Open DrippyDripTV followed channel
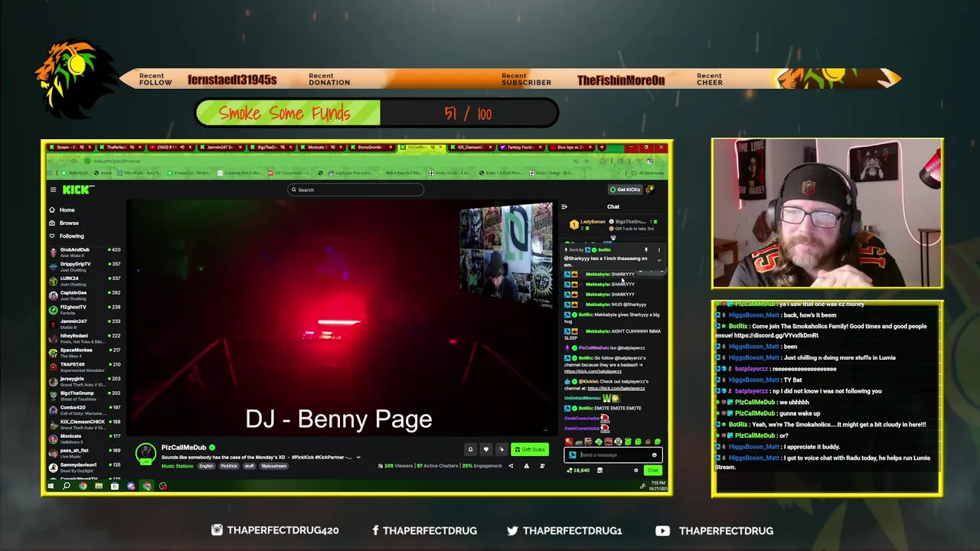This screenshot has width=980, height=551. 84,266
